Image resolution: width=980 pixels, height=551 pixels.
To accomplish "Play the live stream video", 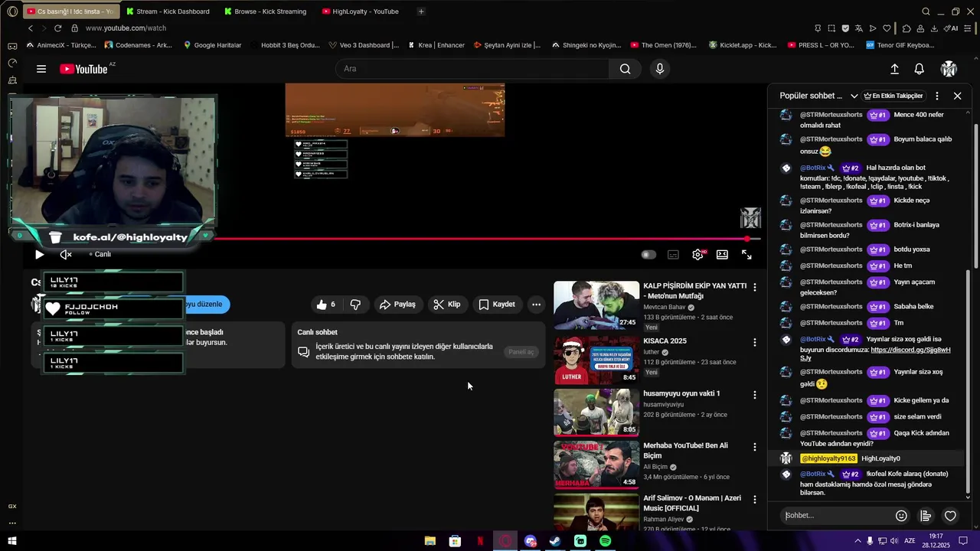I will point(39,254).
